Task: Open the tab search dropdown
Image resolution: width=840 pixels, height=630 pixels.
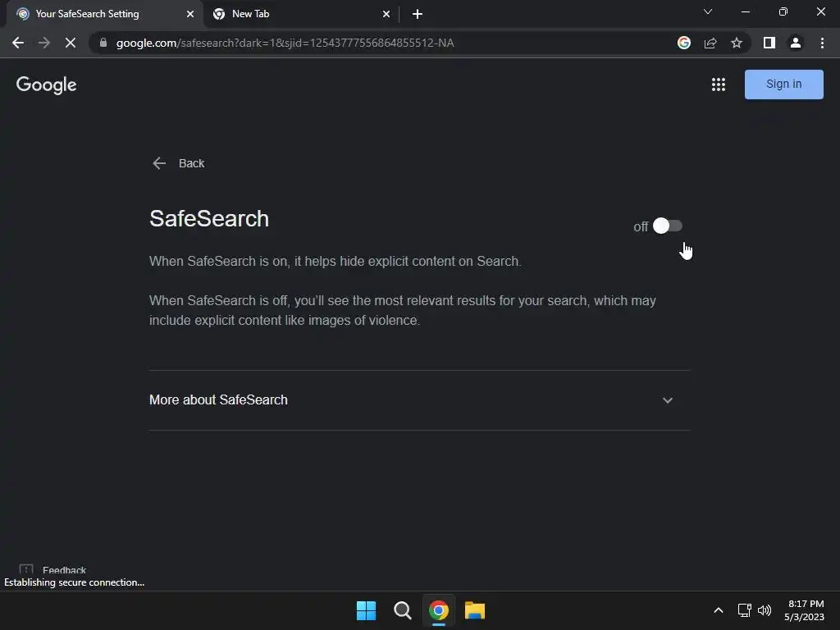Action: 708,11
